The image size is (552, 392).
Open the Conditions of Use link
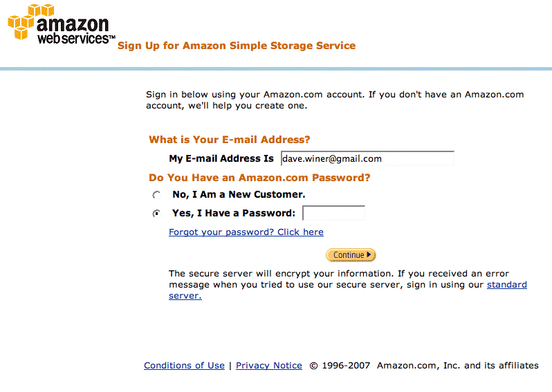coord(184,366)
